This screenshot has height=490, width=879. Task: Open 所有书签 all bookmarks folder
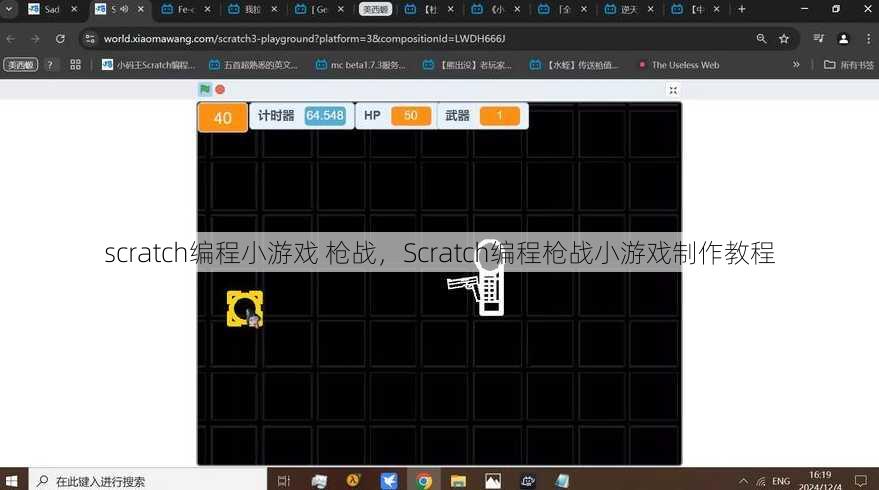[849, 65]
